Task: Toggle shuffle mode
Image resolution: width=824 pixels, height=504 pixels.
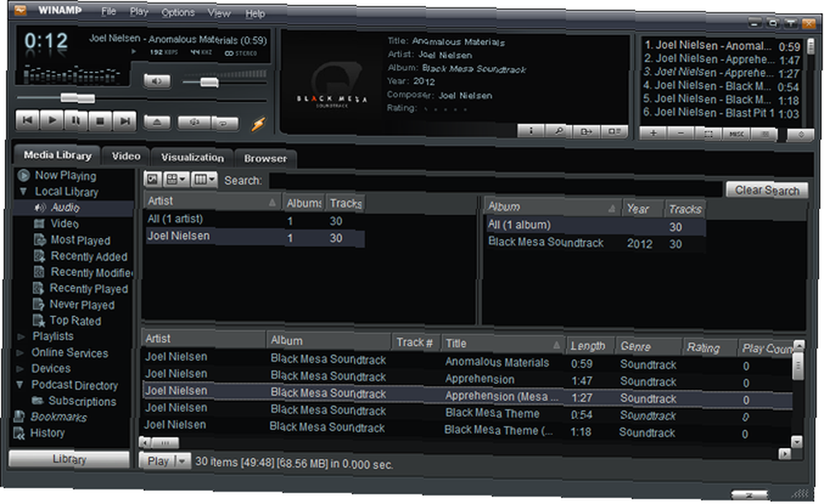Action: (x=194, y=123)
